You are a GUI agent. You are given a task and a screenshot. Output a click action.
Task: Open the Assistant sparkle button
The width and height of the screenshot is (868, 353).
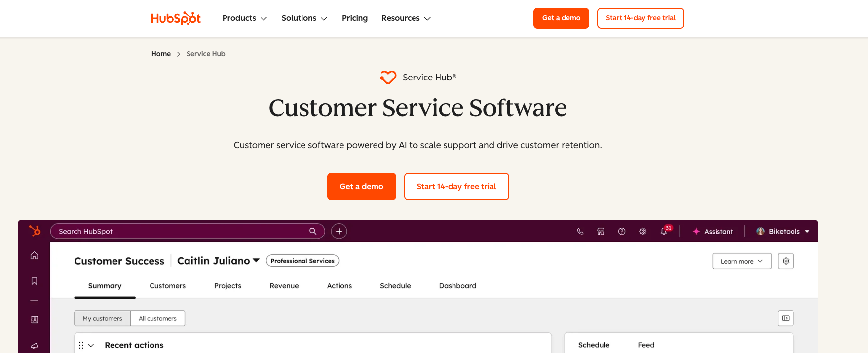point(713,231)
